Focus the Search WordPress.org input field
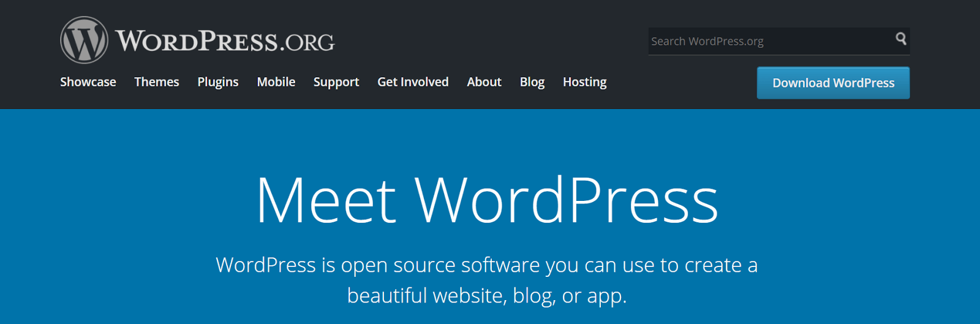The height and width of the screenshot is (324, 980). coord(766,41)
